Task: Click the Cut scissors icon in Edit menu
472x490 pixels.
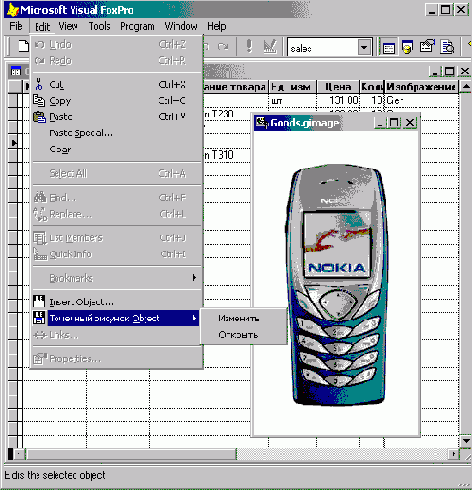Action: click(39, 84)
